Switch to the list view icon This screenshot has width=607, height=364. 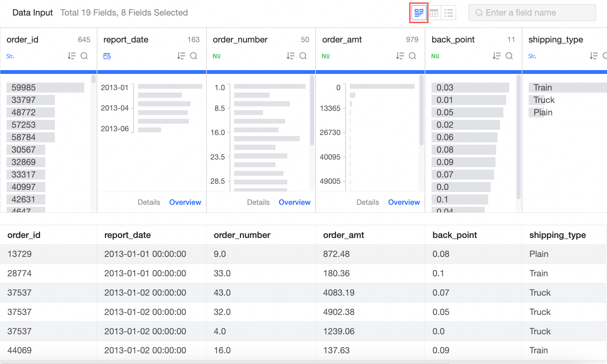tap(449, 13)
